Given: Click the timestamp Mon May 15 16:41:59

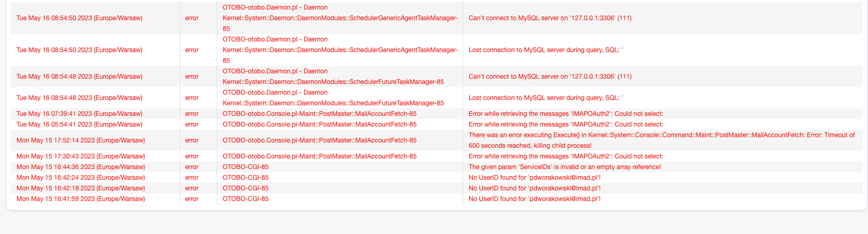Looking at the screenshot, I should pyautogui.click(x=80, y=199).
